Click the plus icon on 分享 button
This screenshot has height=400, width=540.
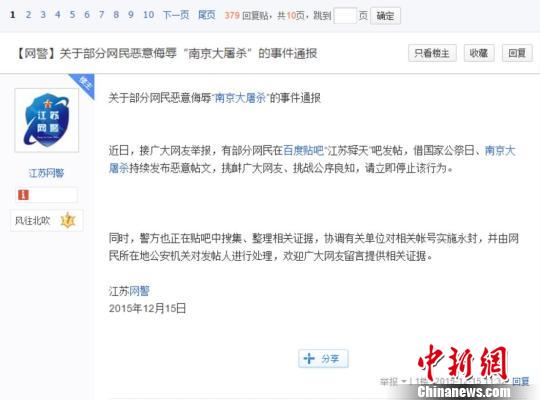pos(309,359)
